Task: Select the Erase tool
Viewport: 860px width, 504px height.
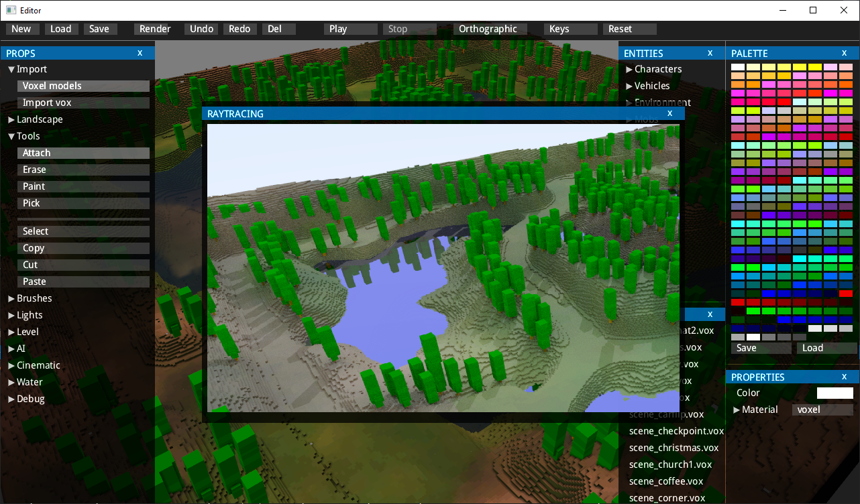Action: point(83,170)
